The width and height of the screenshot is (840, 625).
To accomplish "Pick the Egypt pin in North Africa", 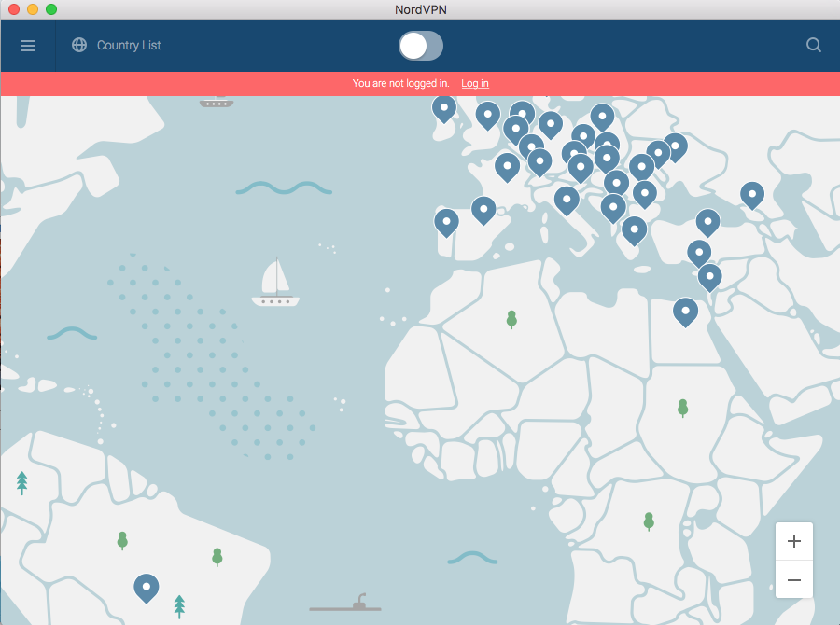I will (685, 311).
